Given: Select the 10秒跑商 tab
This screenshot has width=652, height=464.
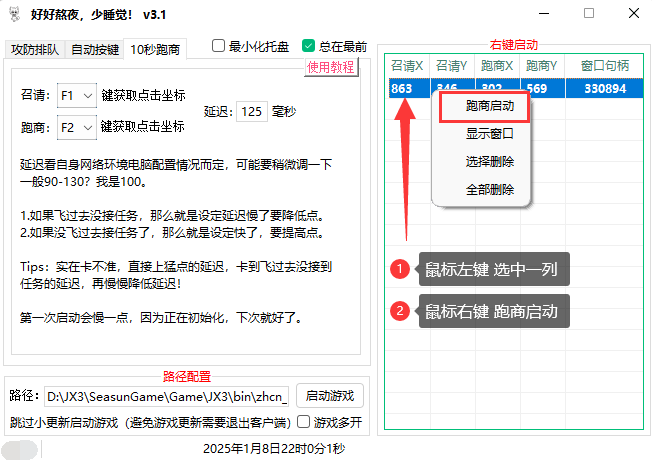Looking at the screenshot, I should coord(155,49).
